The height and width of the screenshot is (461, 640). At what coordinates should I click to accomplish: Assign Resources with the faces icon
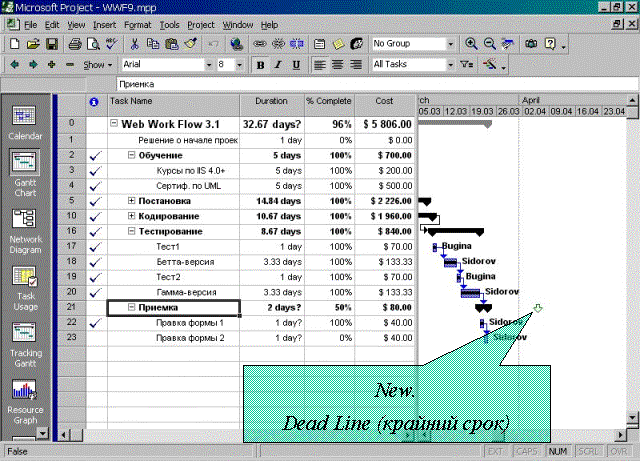[357, 44]
